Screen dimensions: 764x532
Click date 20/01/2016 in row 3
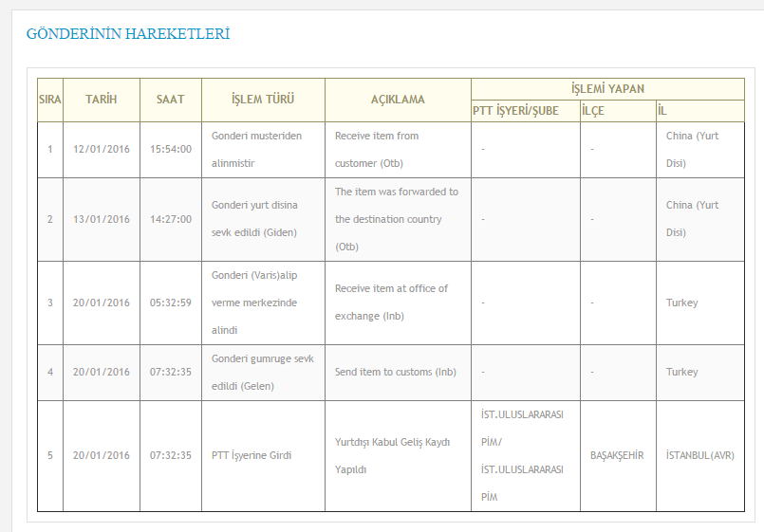pos(102,303)
